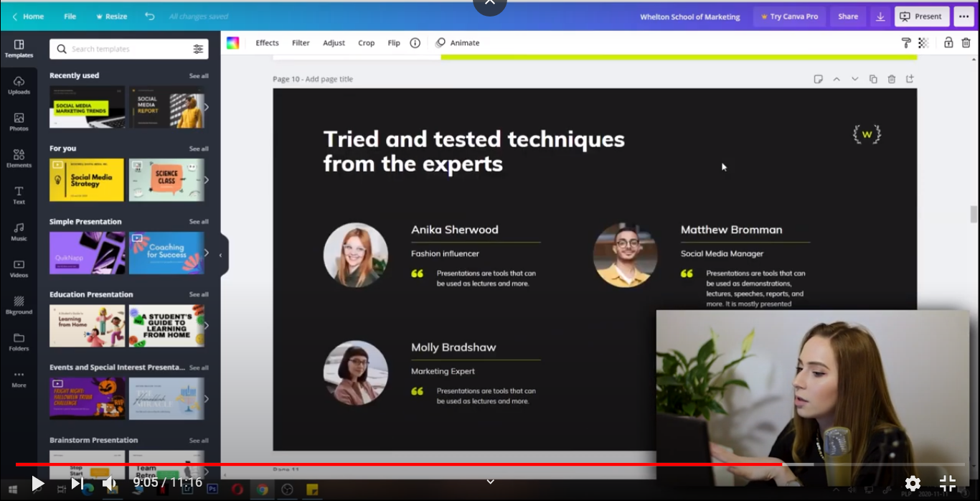Open the Effects options
Image resolution: width=980 pixels, height=501 pixels.
[x=267, y=43]
